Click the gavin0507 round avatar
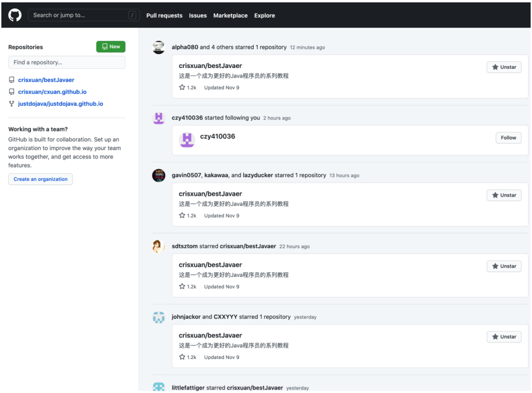Screen dimensions: 532x393 click(x=159, y=175)
